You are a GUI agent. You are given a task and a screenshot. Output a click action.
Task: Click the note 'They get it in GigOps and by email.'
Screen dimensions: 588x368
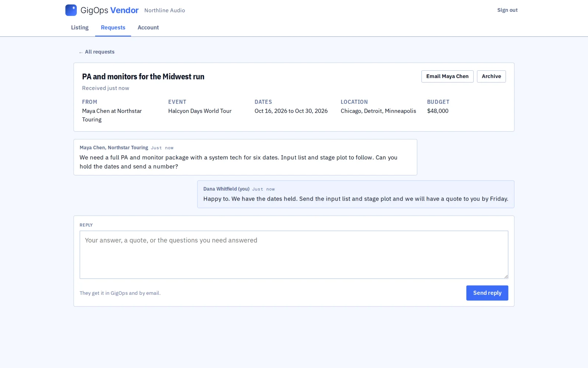pyautogui.click(x=120, y=293)
